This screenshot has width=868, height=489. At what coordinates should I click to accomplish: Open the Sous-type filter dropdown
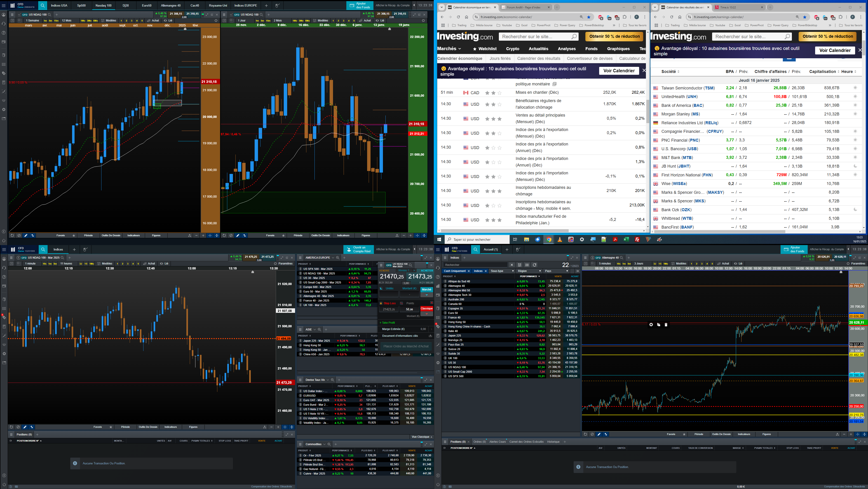coord(502,271)
